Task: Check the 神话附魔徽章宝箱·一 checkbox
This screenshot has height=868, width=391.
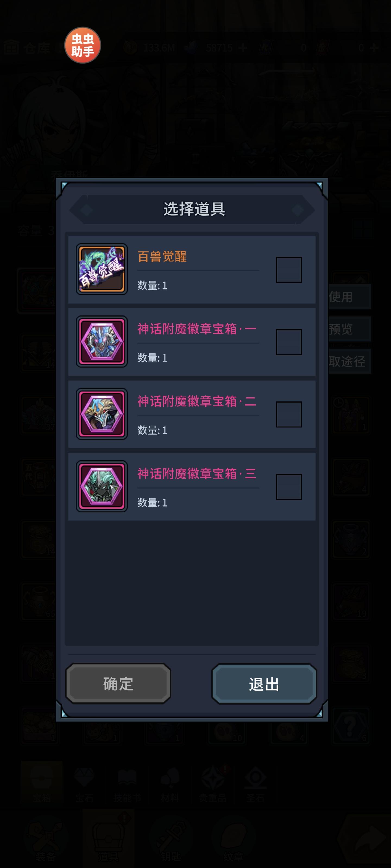Action: point(289,342)
